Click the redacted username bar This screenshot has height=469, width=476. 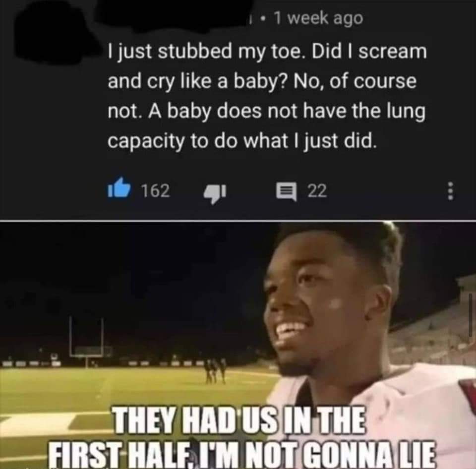(x=176, y=14)
